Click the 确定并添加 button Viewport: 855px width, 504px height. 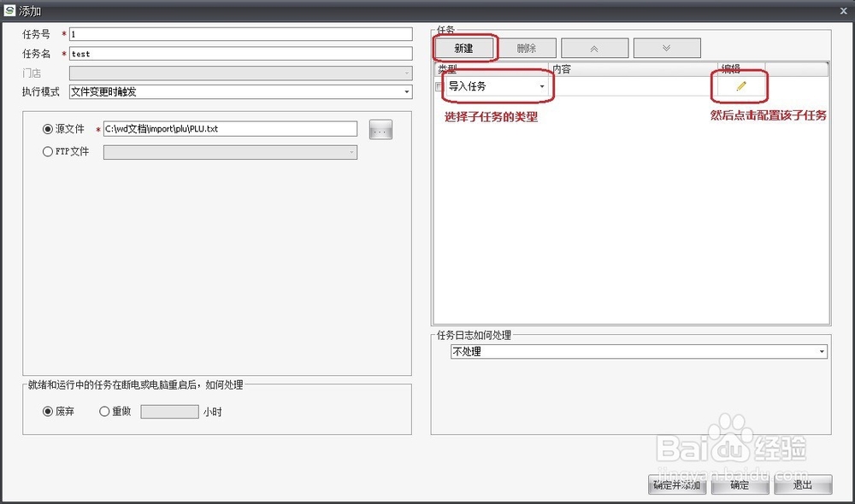(x=676, y=485)
